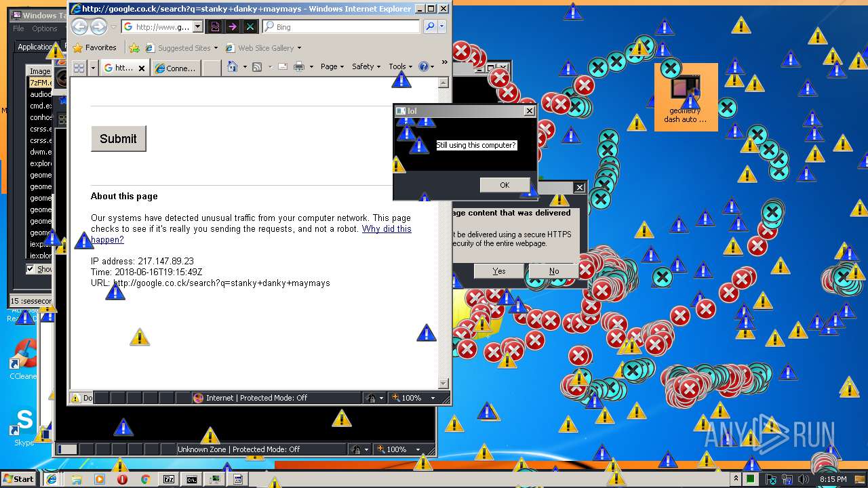Click the status bar warning icon near 'Do'
The height and width of the screenshot is (488, 868).
tap(75, 398)
